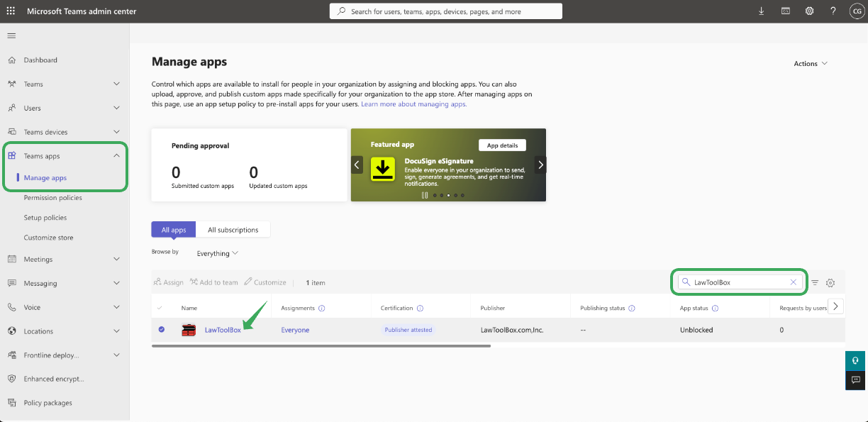Open the download icon in header
The image size is (868, 422).
[762, 11]
